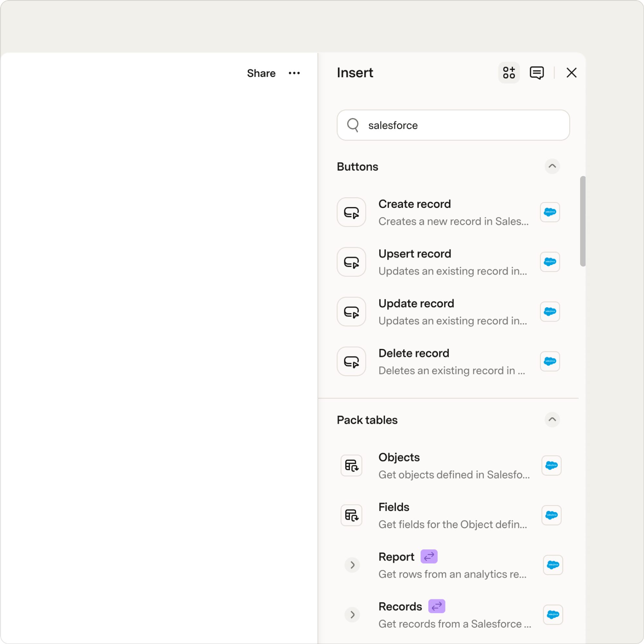Select the Fields title

[394, 507]
